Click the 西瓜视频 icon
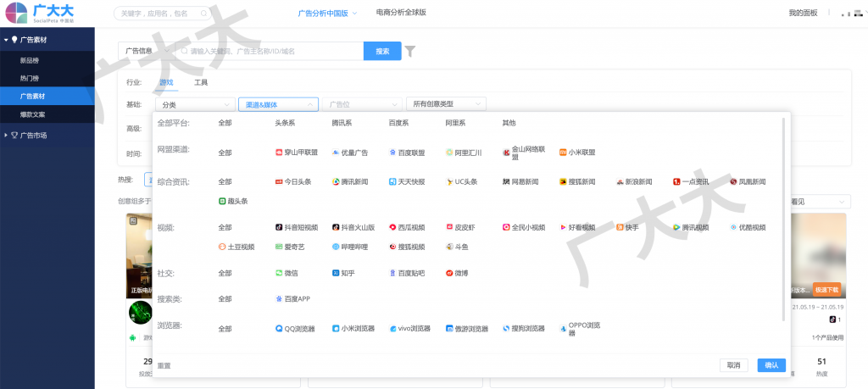This screenshot has width=868, height=389. click(x=392, y=227)
